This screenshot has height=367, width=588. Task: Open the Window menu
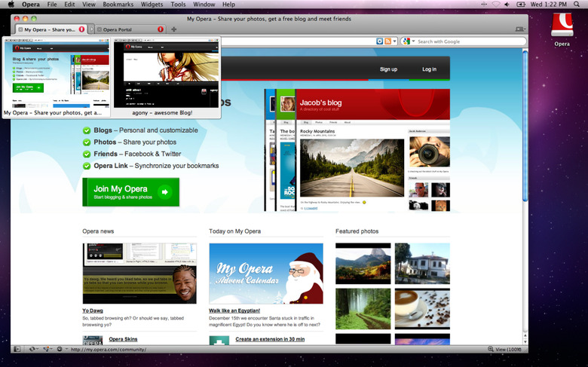(204, 5)
